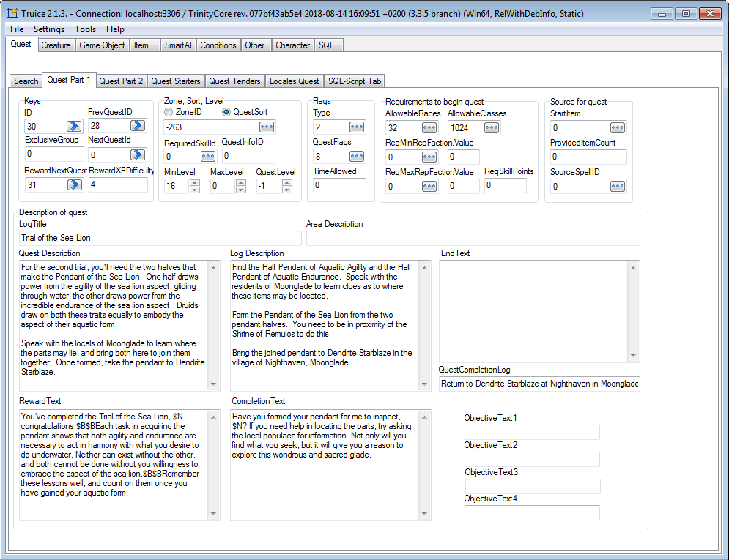Select the ZoneID radio button
The width and height of the screenshot is (729, 560).
tap(169, 112)
